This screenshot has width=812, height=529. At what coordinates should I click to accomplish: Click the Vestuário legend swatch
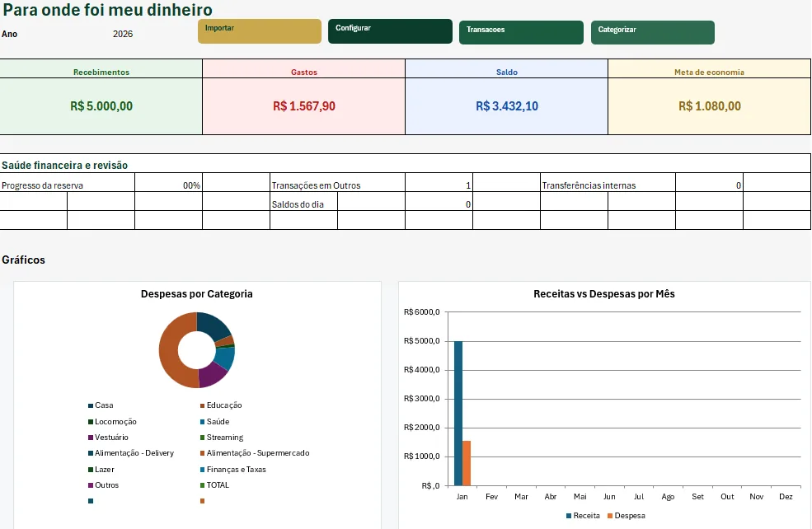click(91, 438)
